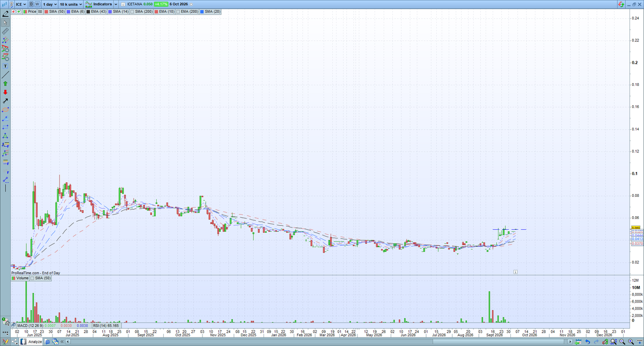Select the ruler measurement tool
This screenshot has height=346, width=644.
pos(5,32)
